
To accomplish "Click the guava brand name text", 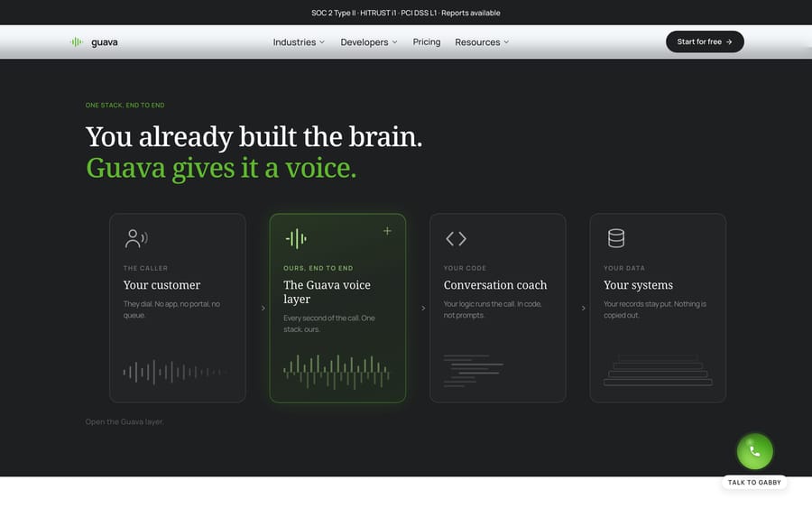I will 104,42.
